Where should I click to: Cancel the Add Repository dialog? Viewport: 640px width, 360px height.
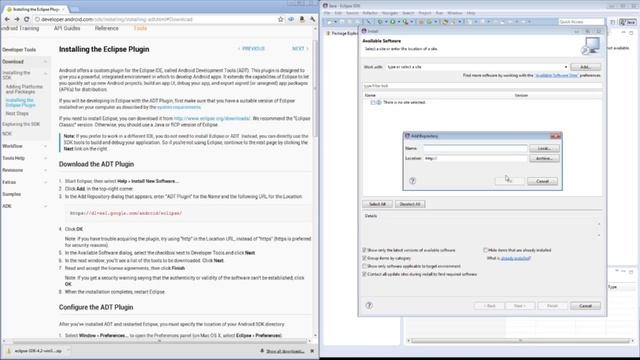pyautogui.click(x=542, y=181)
